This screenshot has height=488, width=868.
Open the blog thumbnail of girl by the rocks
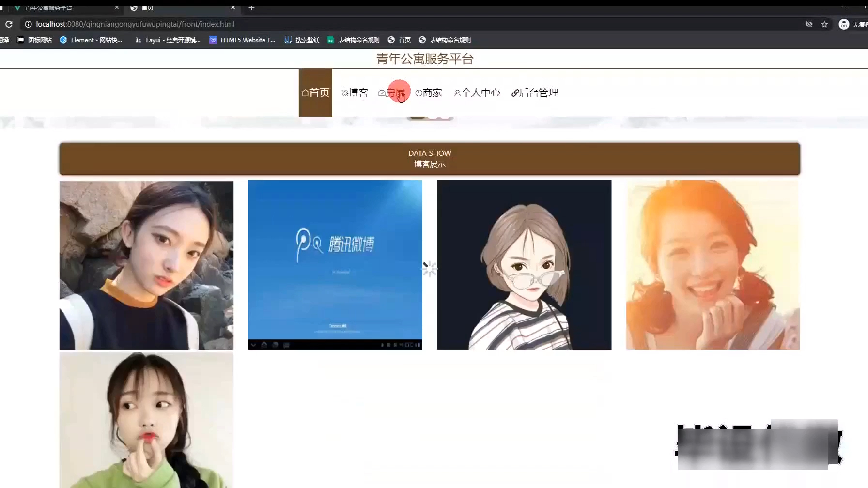pyautogui.click(x=146, y=265)
